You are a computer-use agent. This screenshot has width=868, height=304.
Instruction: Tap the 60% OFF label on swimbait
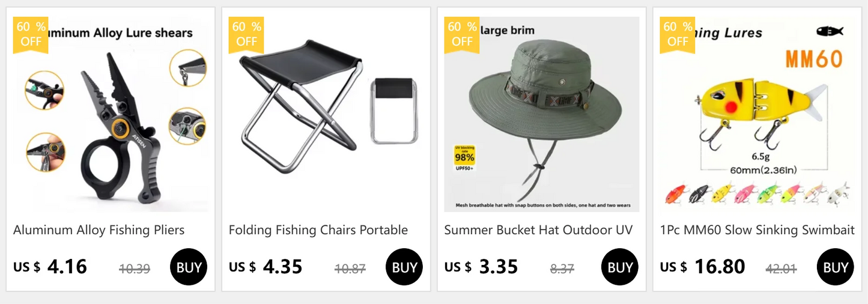678,34
